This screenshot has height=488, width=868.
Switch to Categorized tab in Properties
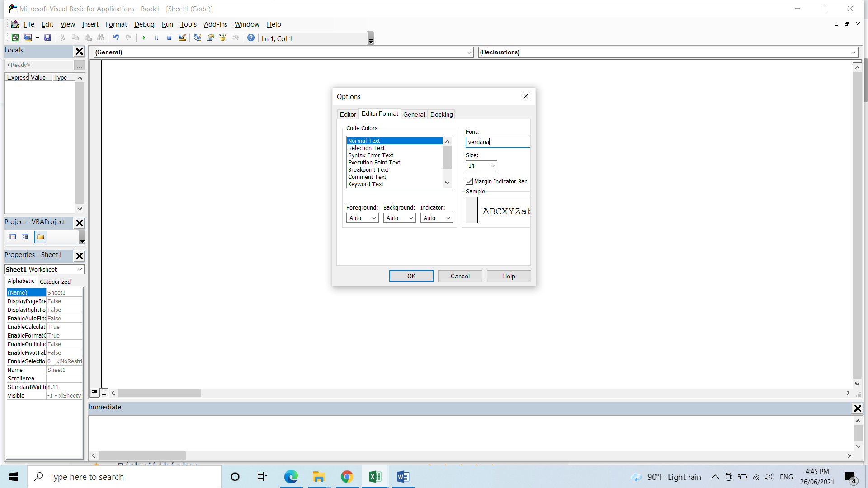pyautogui.click(x=55, y=282)
